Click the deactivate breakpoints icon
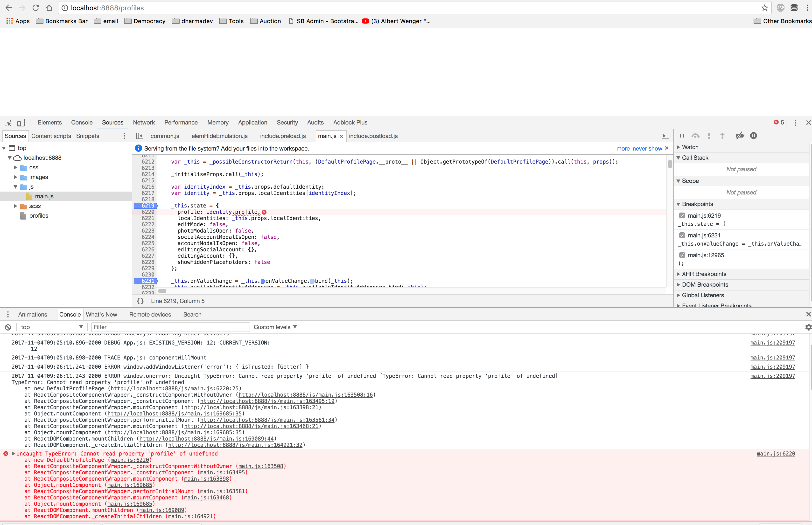This screenshot has height=525, width=812. click(x=739, y=136)
